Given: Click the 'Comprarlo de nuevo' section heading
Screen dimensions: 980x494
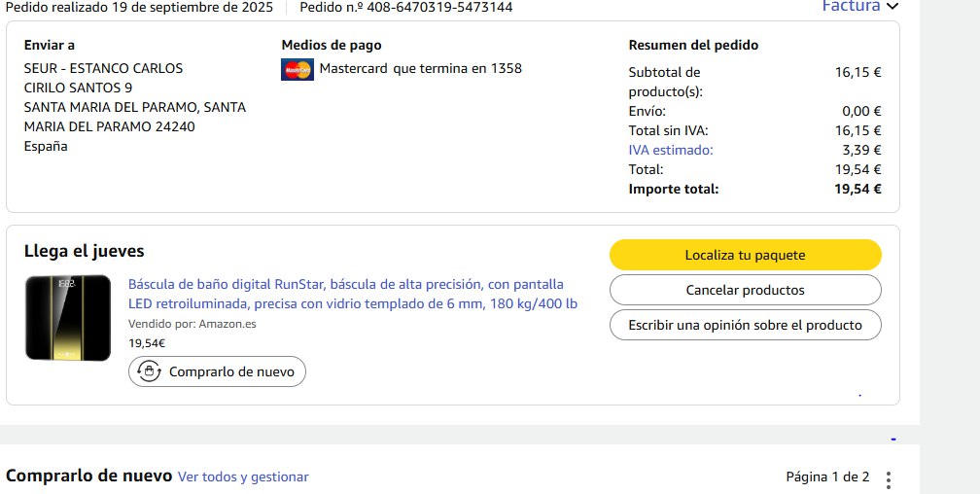Looking at the screenshot, I should point(88,476).
